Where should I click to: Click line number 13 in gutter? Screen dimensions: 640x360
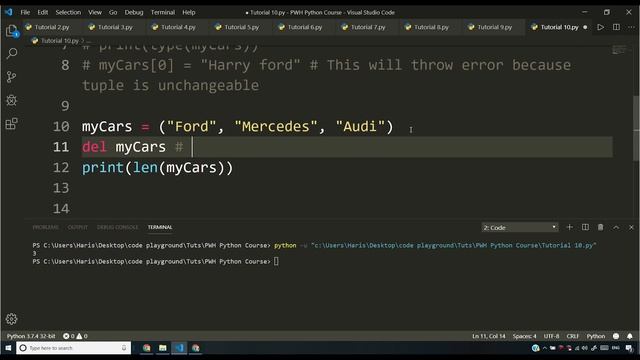tap(61, 188)
